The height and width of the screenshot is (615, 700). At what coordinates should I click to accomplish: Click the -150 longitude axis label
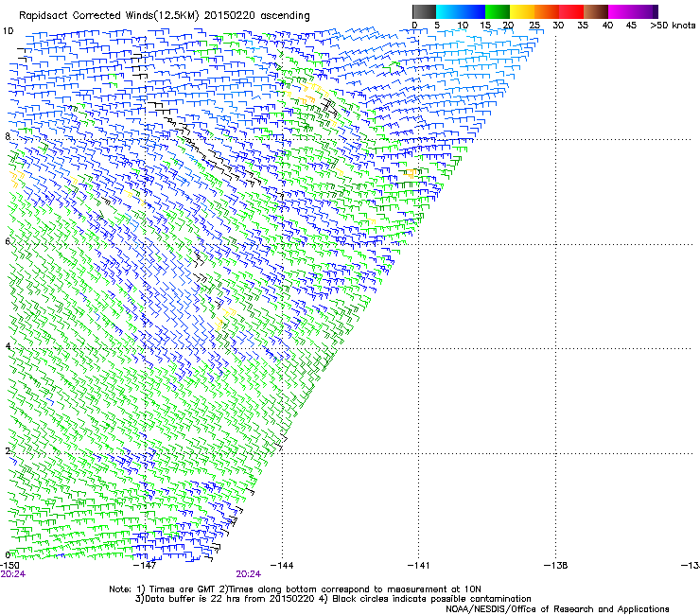point(9,566)
